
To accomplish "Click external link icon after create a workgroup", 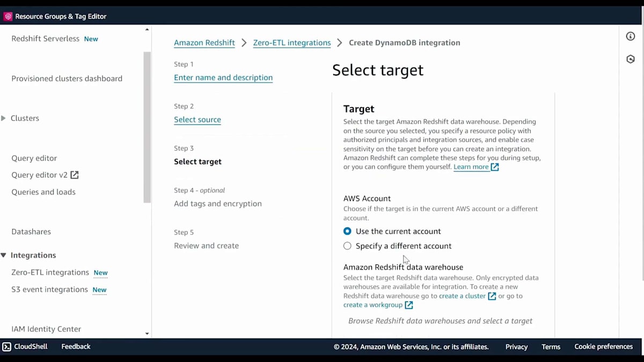I will pos(409,305).
